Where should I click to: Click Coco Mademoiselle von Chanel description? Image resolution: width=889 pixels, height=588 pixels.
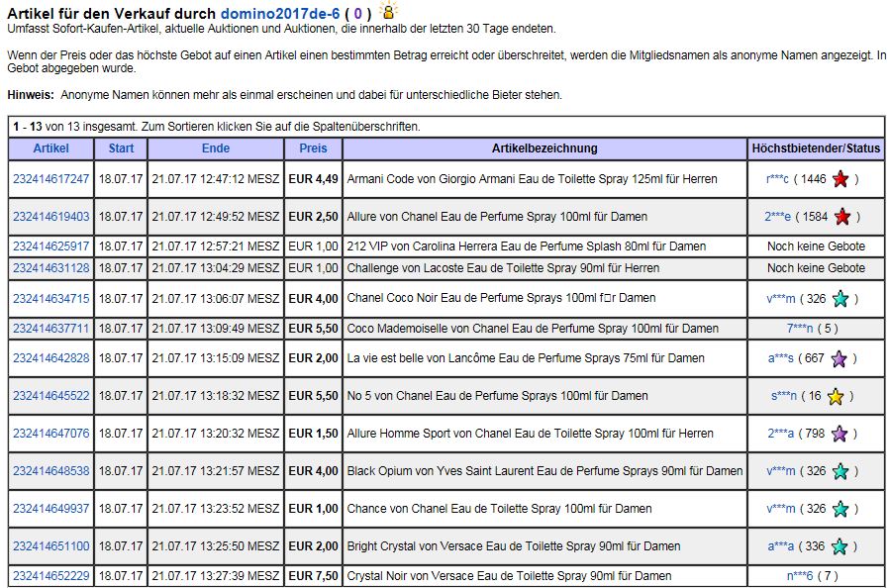click(533, 329)
